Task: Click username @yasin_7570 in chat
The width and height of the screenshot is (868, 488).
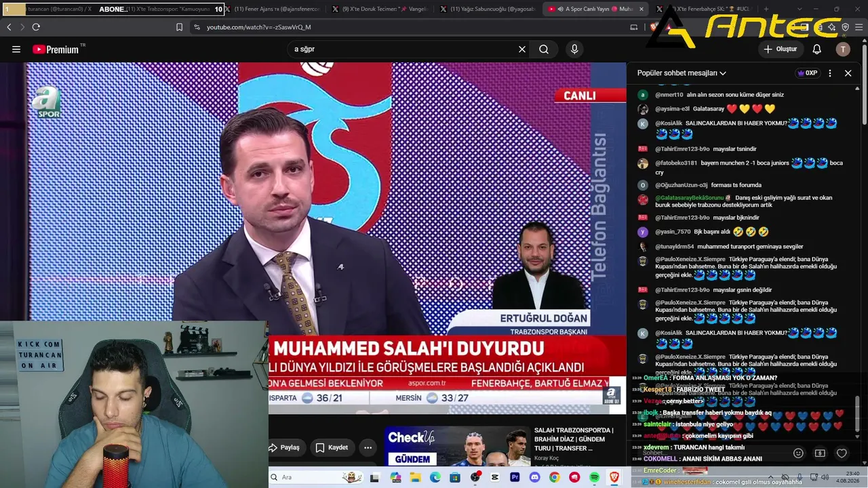Action: (673, 232)
